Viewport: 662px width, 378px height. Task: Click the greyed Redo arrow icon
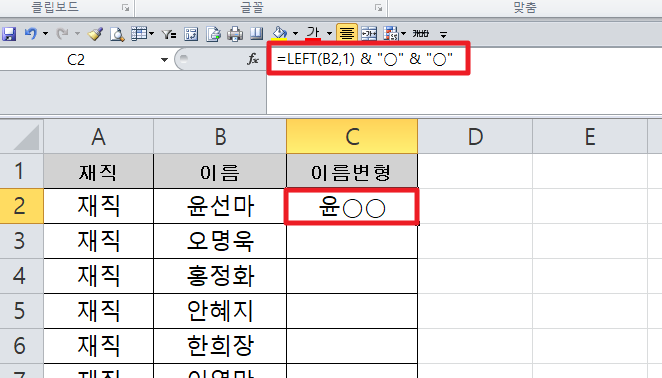(x=62, y=34)
